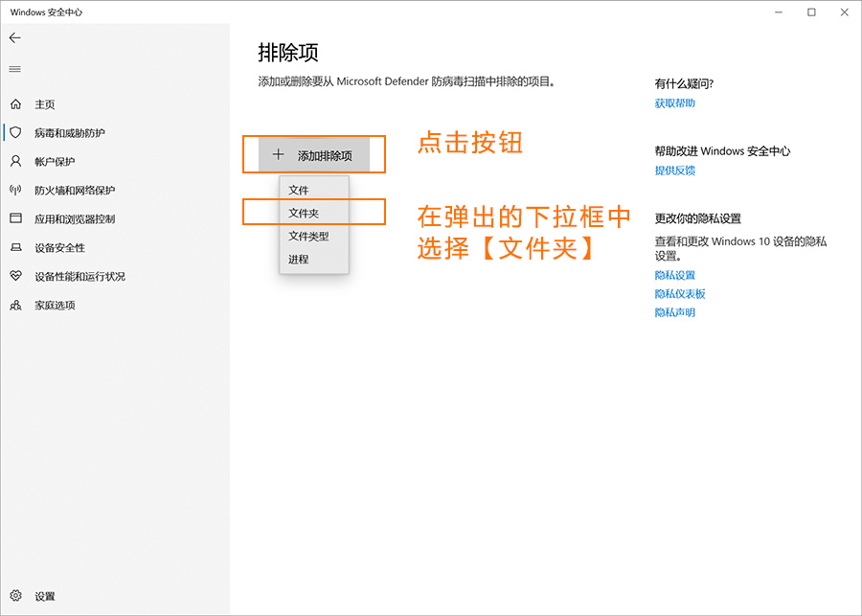Choose 文件 from the dropdown
Viewport: 862px width, 616px height.
tap(314, 191)
